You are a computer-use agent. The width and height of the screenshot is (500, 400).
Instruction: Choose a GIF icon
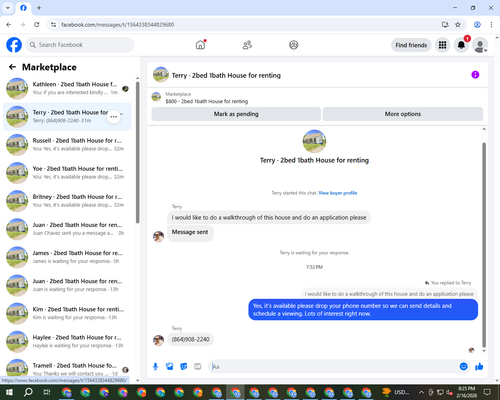pyautogui.click(x=198, y=367)
